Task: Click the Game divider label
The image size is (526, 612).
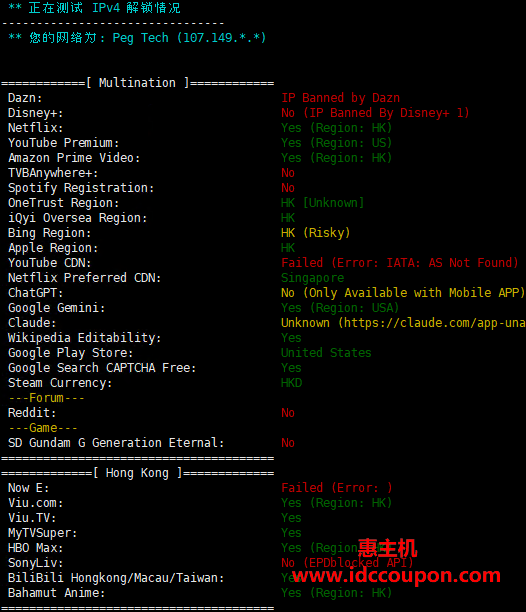Action: click(x=43, y=428)
